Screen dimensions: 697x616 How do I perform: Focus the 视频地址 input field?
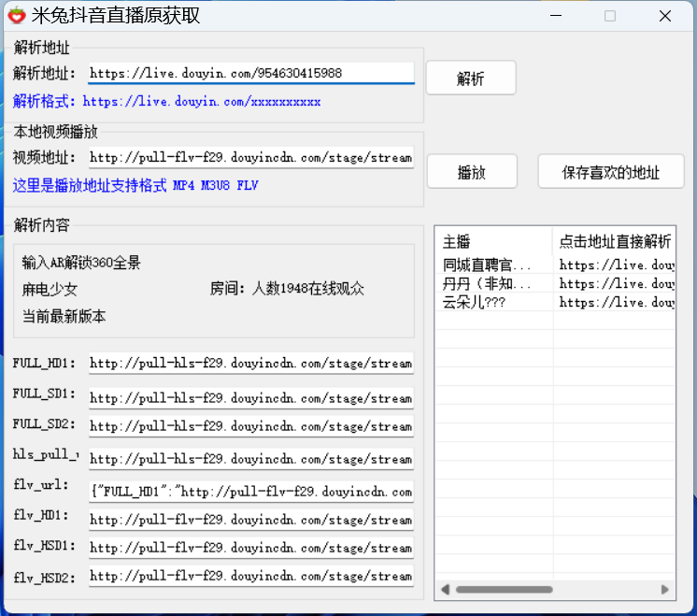point(251,157)
